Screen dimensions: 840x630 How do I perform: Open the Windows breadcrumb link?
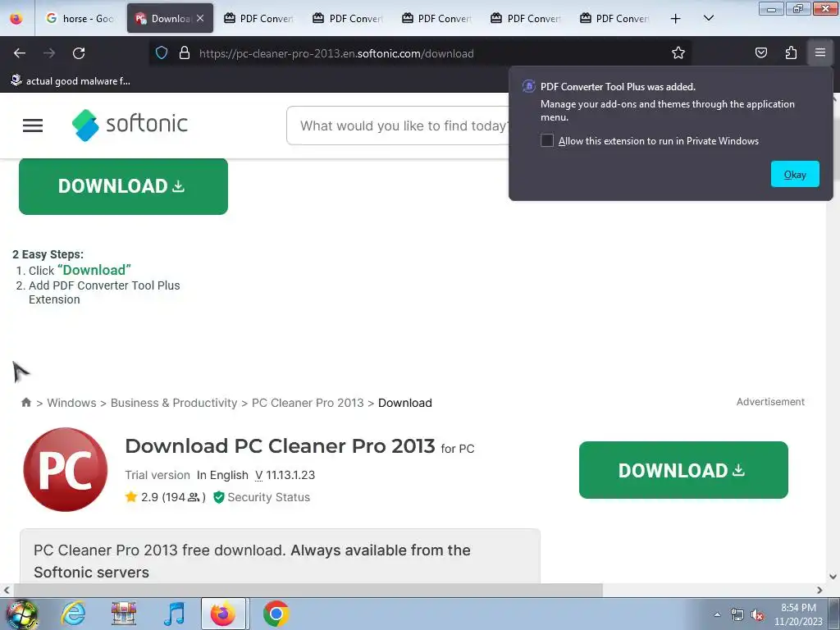tap(72, 403)
